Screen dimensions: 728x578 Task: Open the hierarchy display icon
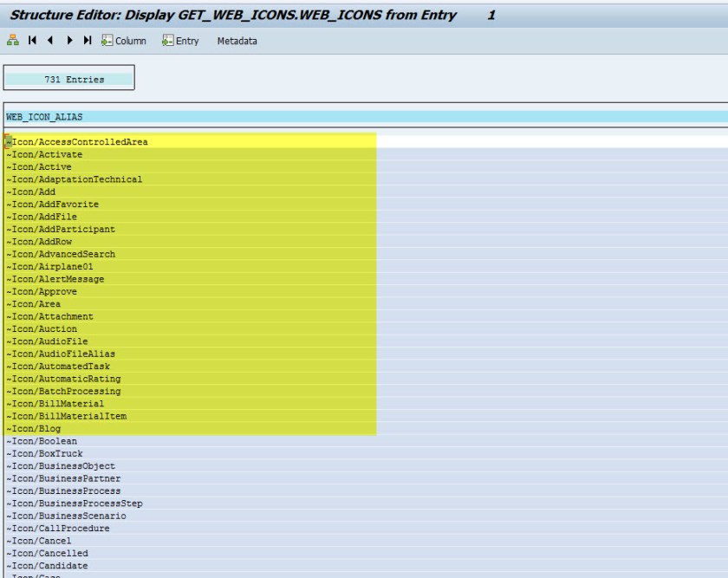click(x=13, y=41)
